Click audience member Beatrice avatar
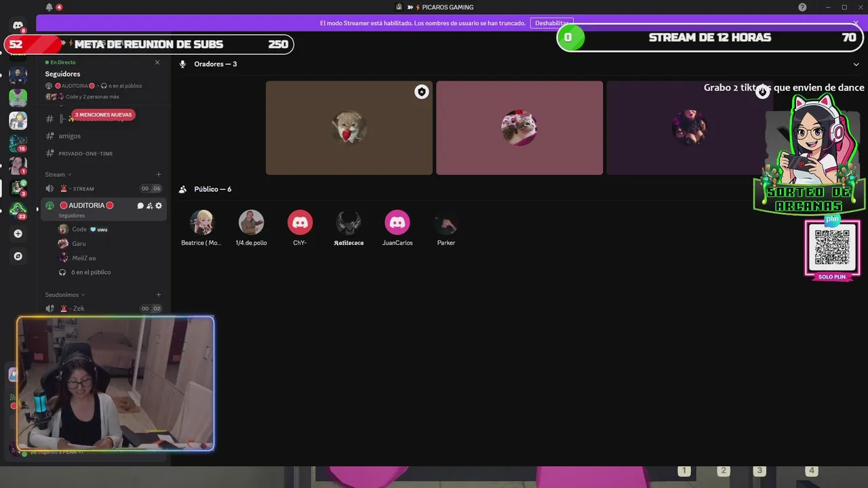 [x=202, y=222]
